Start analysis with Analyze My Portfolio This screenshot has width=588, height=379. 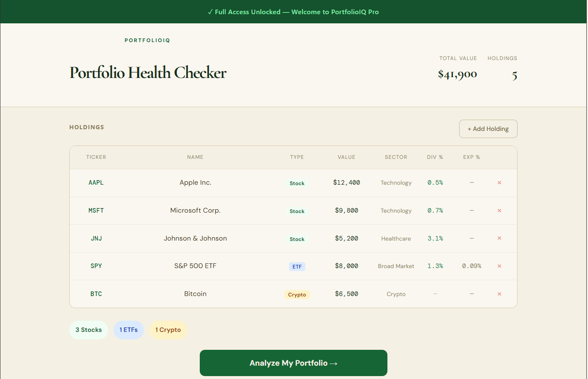click(x=294, y=363)
